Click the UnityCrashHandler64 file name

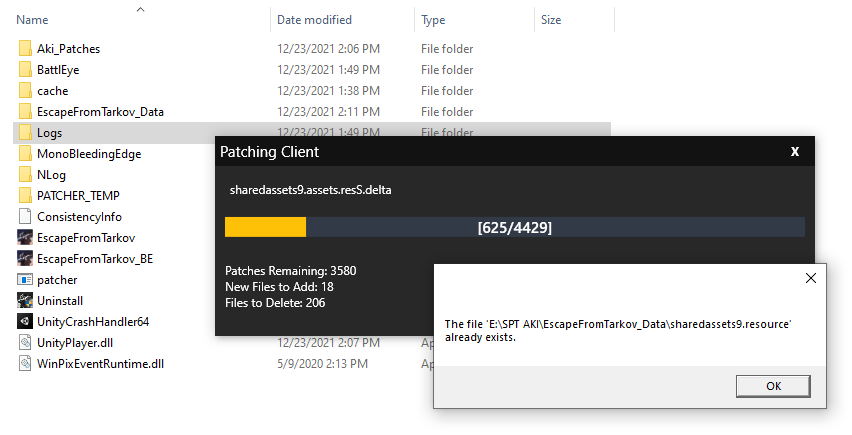coord(93,321)
